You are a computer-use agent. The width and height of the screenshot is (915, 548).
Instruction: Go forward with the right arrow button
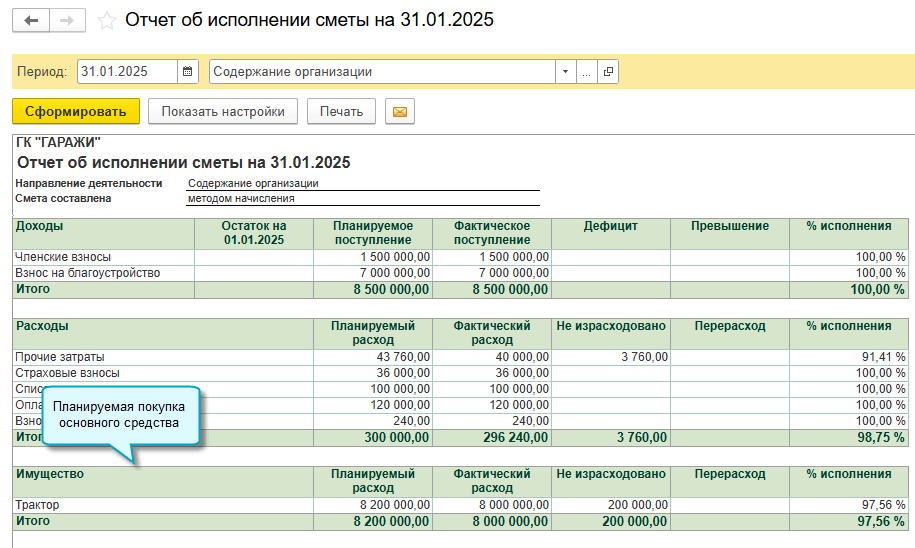click(67, 20)
